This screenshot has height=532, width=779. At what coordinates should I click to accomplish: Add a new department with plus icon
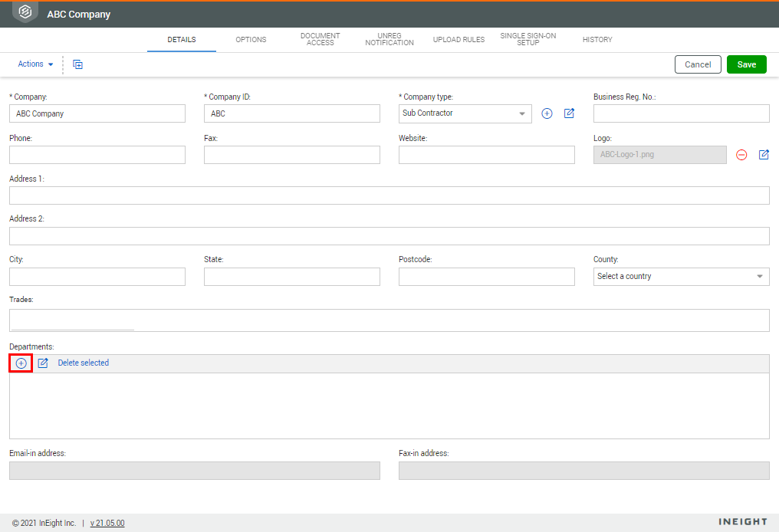21,363
